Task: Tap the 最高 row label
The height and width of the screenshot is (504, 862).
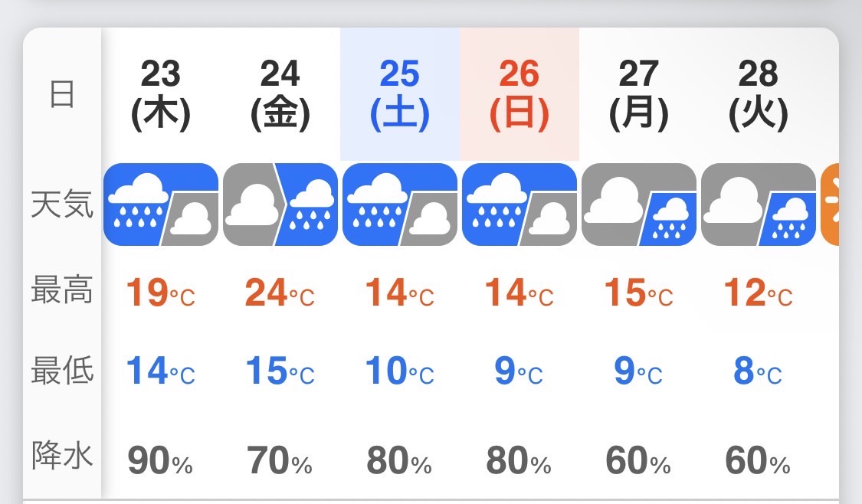Action: click(x=62, y=290)
